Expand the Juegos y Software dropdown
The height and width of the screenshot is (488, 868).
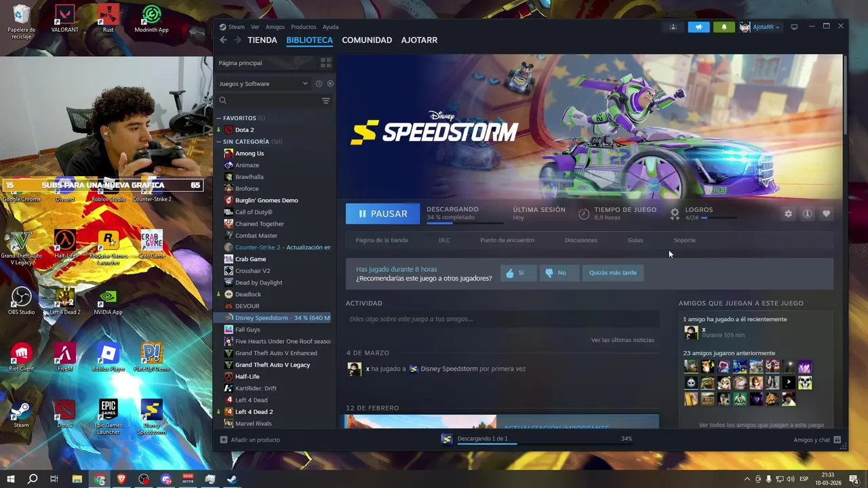[263, 83]
